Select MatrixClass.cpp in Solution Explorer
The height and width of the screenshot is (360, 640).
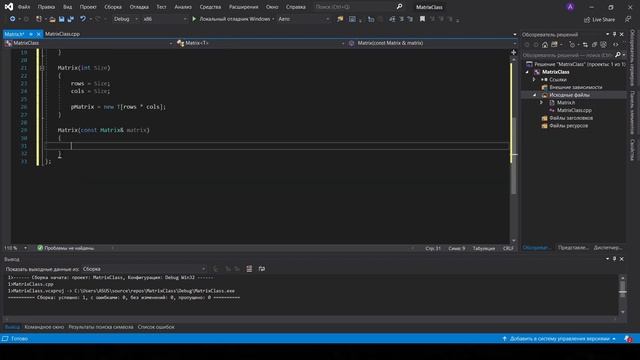pyautogui.click(x=574, y=111)
